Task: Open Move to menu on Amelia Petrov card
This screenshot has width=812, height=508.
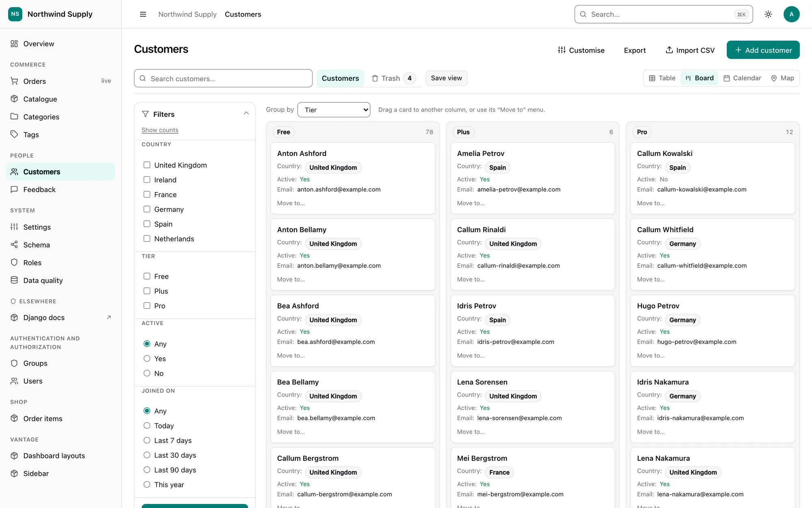Action: (471, 203)
